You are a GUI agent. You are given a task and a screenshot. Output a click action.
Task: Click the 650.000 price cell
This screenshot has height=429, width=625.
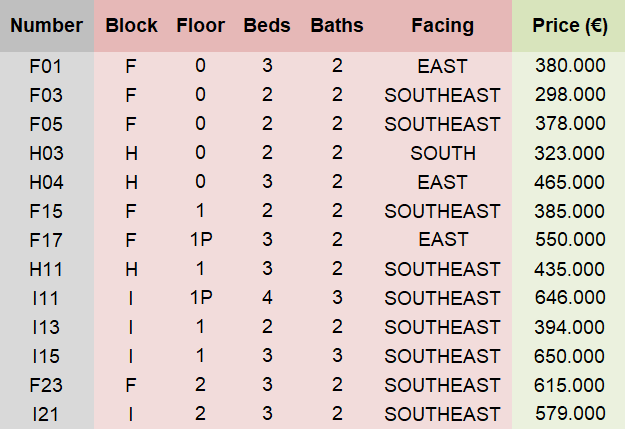pos(570,356)
